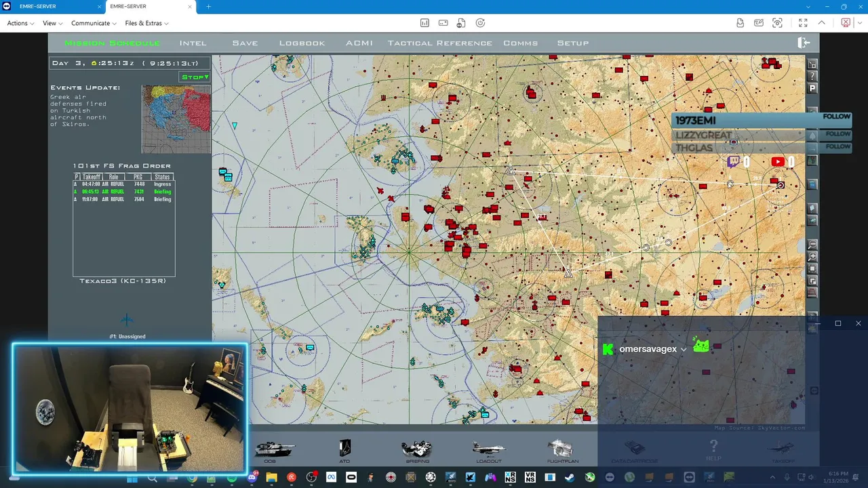Select package 7504 frag order row
The width and height of the screenshot is (868, 488).
pyautogui.click(x=123, y=199)
